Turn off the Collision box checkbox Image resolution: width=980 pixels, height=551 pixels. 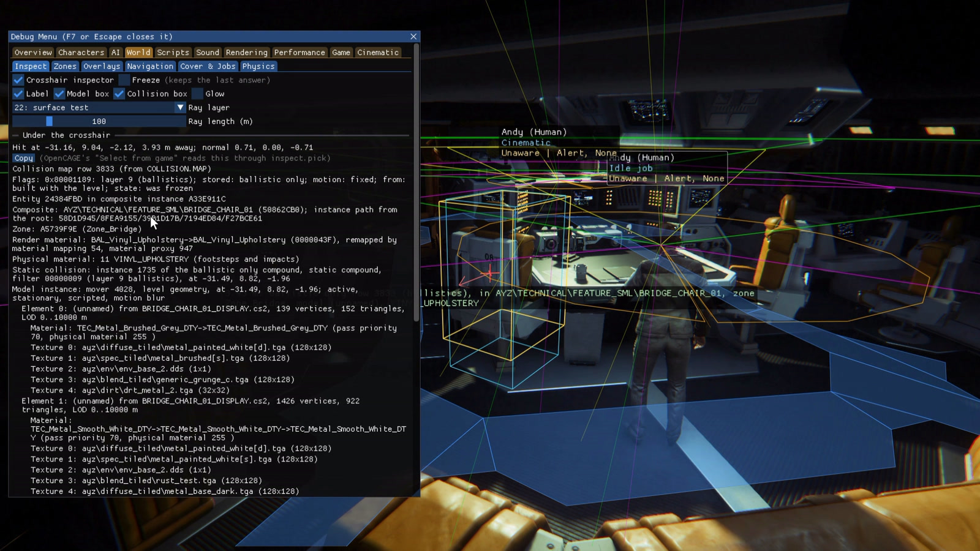tap(119, 94)
